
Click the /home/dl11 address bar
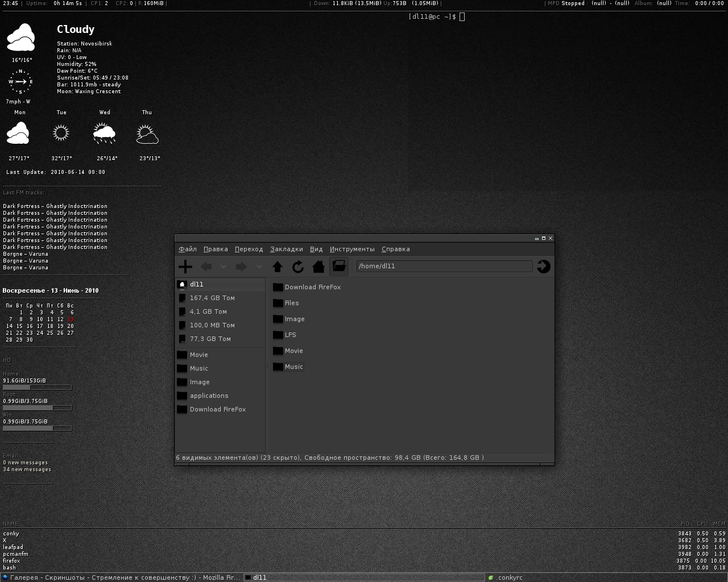point(444,266)
